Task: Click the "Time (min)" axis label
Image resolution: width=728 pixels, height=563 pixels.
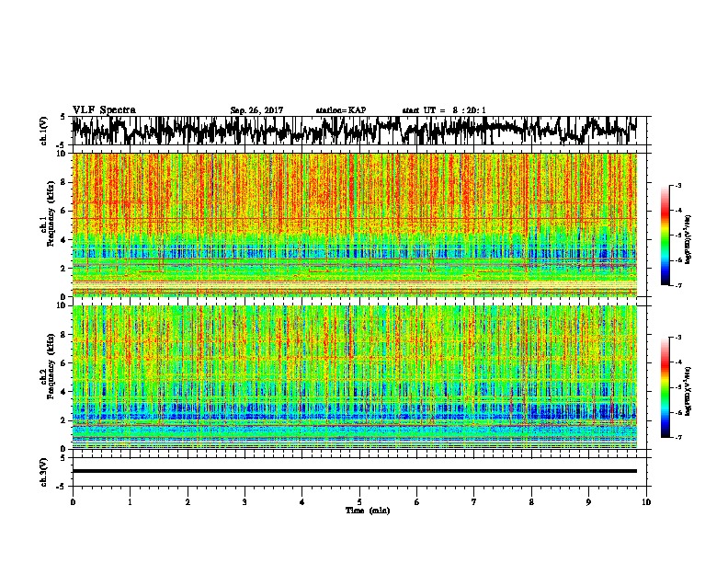Action: tap(368, 511)
